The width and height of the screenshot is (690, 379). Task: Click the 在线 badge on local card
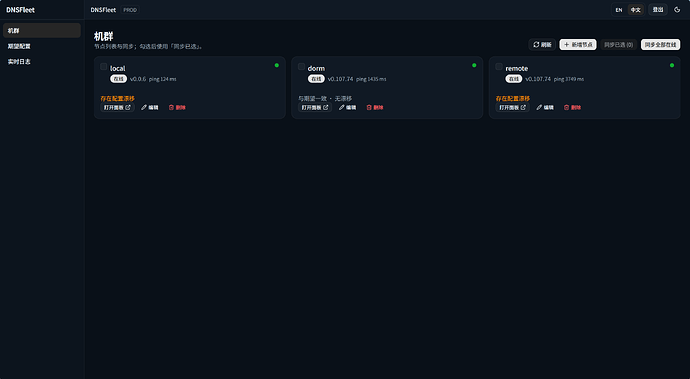click(x=118, y=79)
